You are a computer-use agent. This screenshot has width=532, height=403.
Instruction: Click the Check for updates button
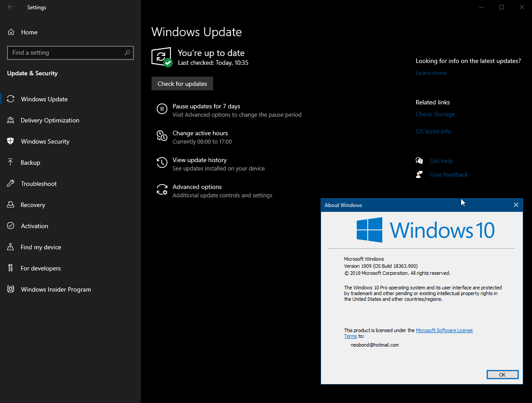182,83
